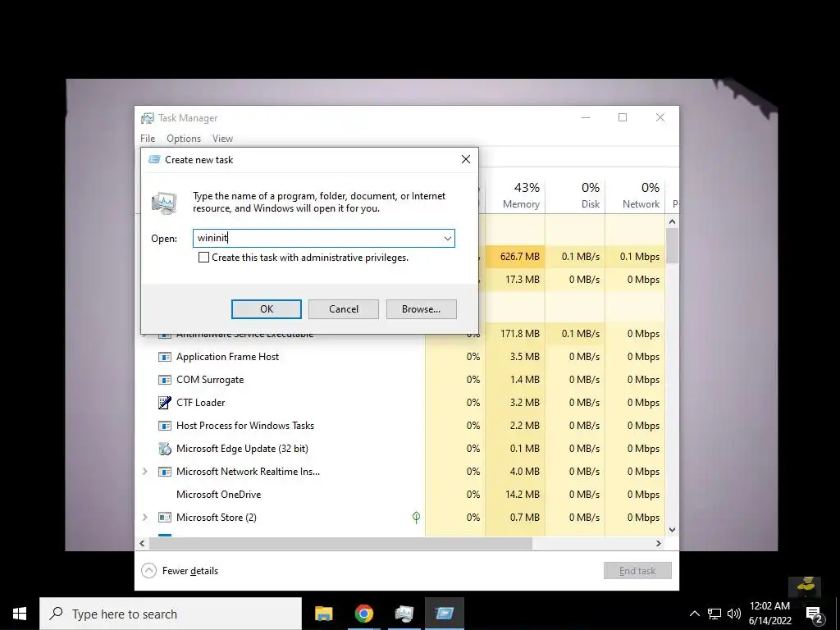
Task: Close the Create new task dialog
Action: click(x=466, y=159)
